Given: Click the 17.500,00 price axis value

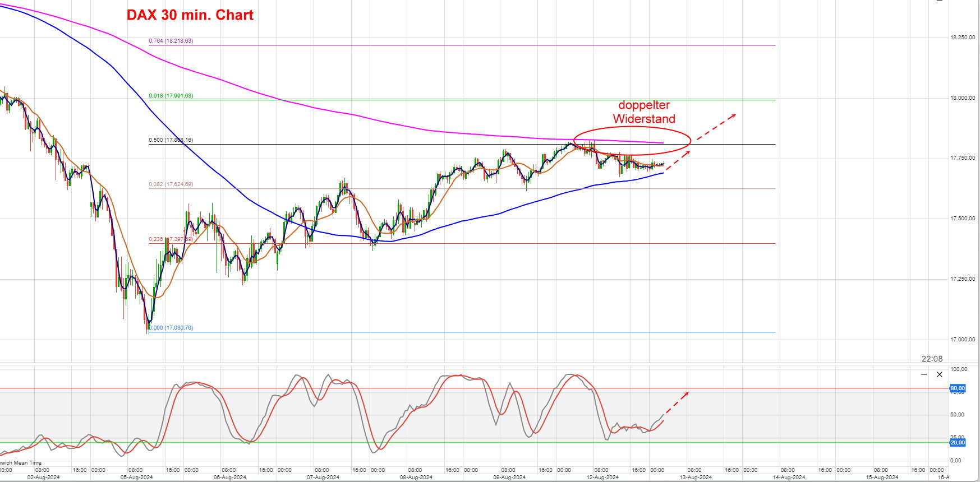Looking at the screenshot, I should tap(963, 219).
